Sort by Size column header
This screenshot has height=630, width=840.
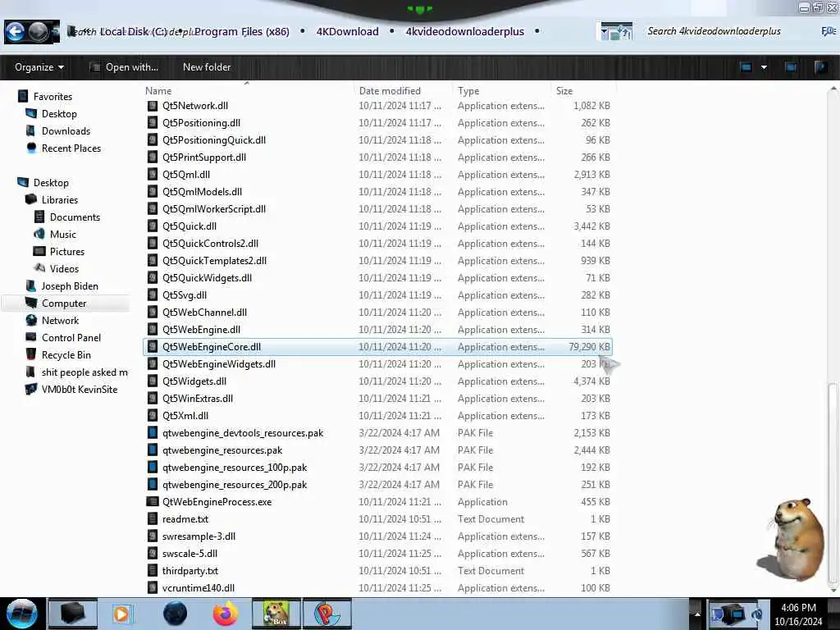pyautogui.click(x=564, y=91)
